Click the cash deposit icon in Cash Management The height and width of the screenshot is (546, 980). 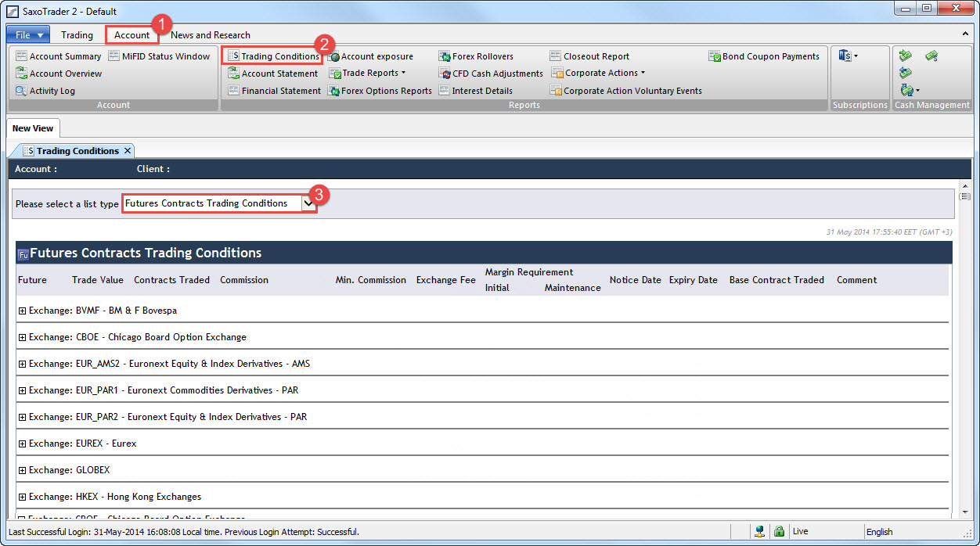tap(906, 56)
